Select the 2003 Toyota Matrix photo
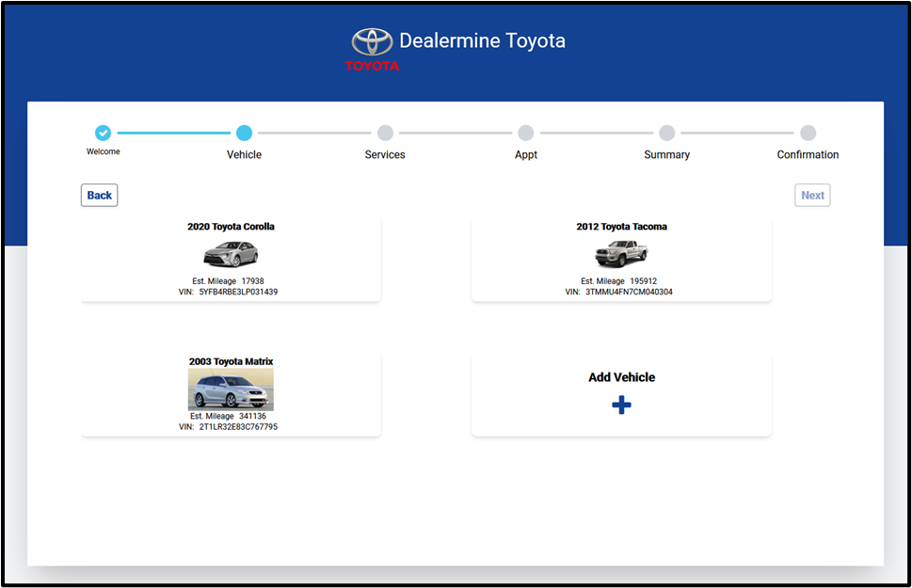The width and height of the screenshot is (912, 588). [x=231, y=389]
